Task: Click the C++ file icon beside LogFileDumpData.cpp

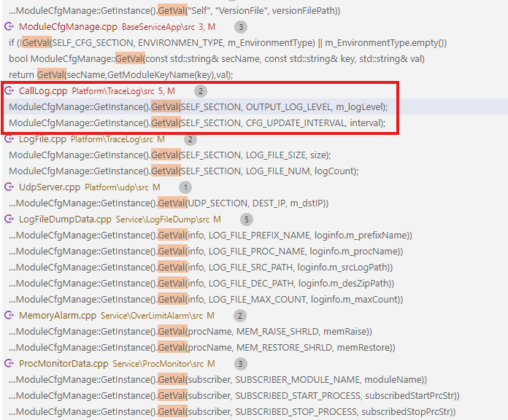Action: point(9,219)
